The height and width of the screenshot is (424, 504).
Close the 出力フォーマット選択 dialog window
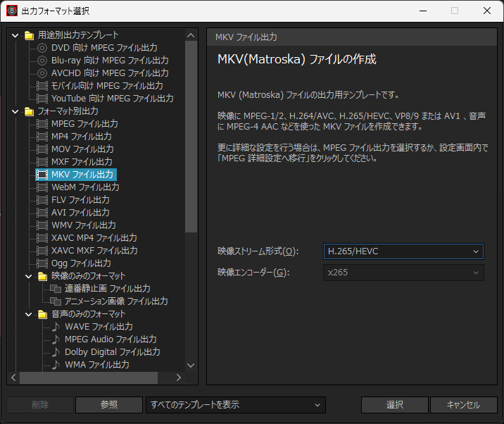pyautogui.click(x=487, y=11)
